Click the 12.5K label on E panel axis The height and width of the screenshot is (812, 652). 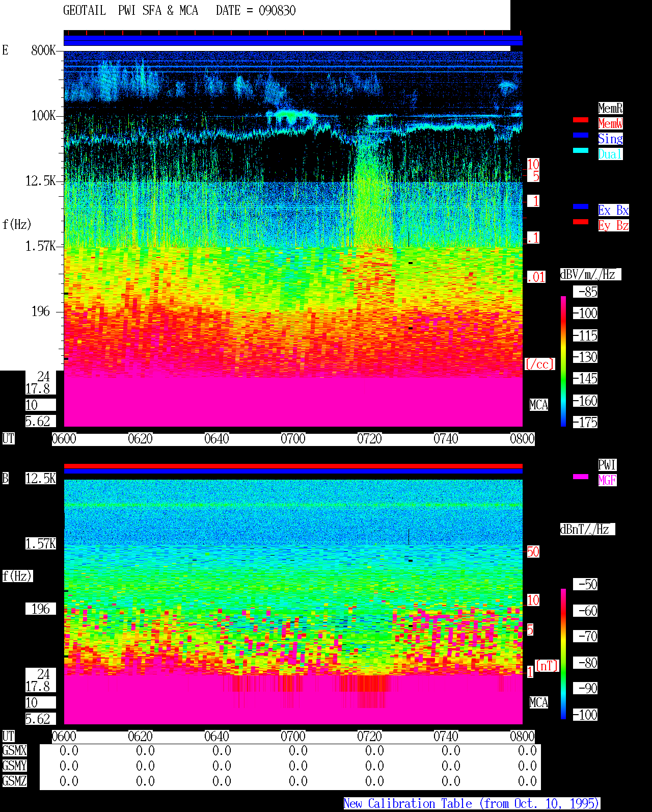click(41, 180)
